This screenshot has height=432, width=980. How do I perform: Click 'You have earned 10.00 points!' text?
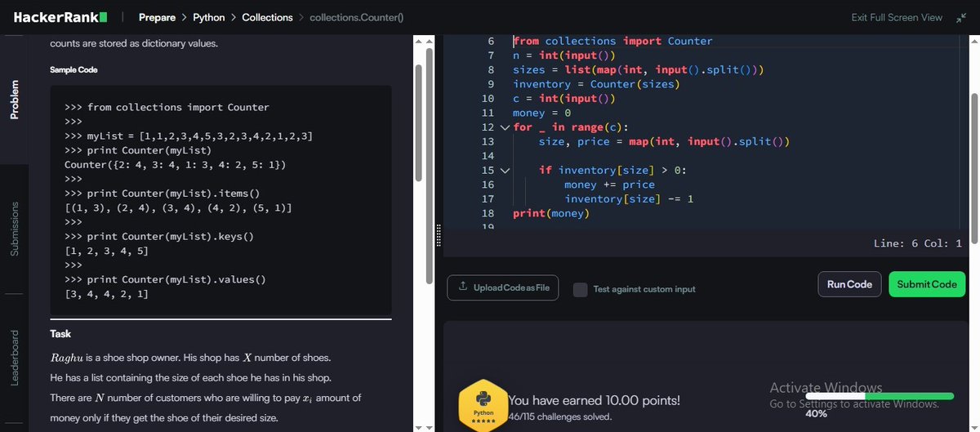[x=594, y=401]
